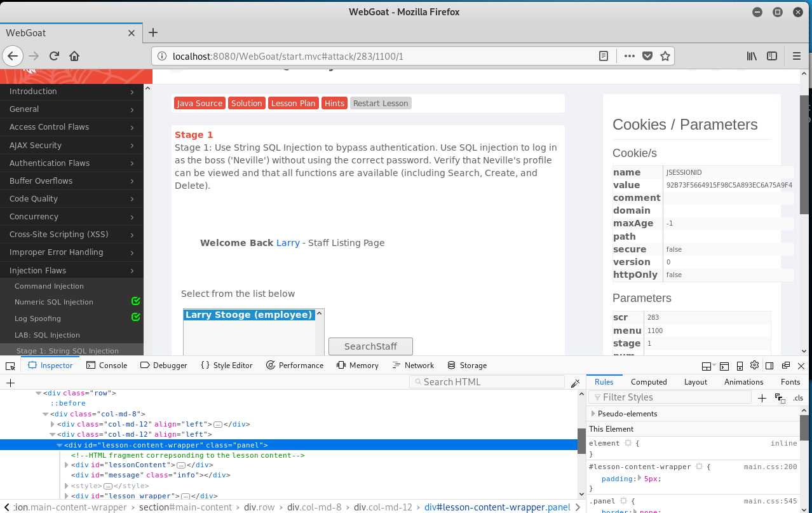Go back to previous page
Viewport: 812px width, 513px height.
click(x=13, y=56)
